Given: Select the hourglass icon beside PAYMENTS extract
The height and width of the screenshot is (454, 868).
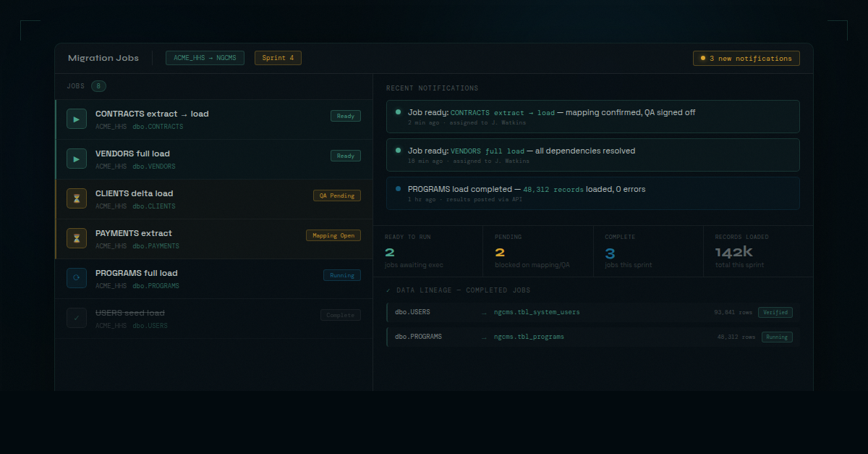Looking at the screenshot, I should 76,238.
